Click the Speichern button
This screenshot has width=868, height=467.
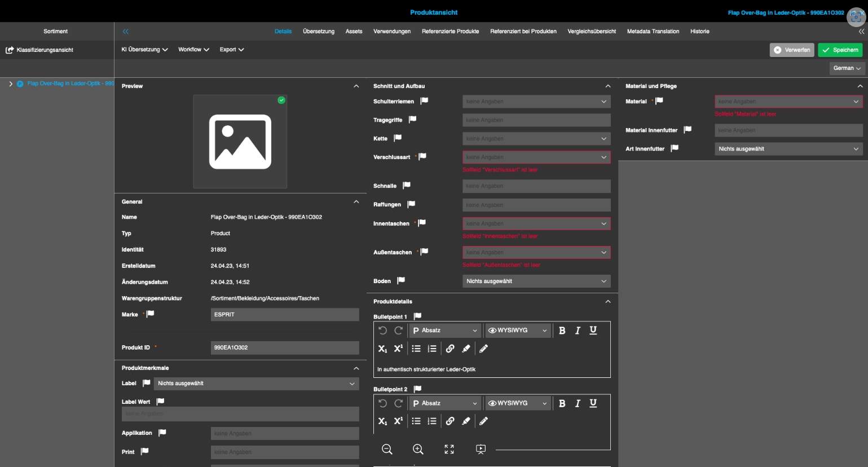(x=840, y=50)
